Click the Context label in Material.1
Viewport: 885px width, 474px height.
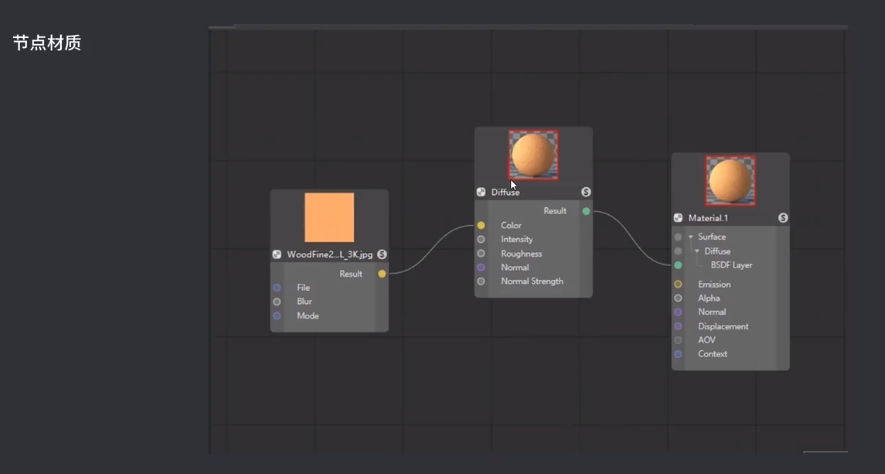click(712, 354)
